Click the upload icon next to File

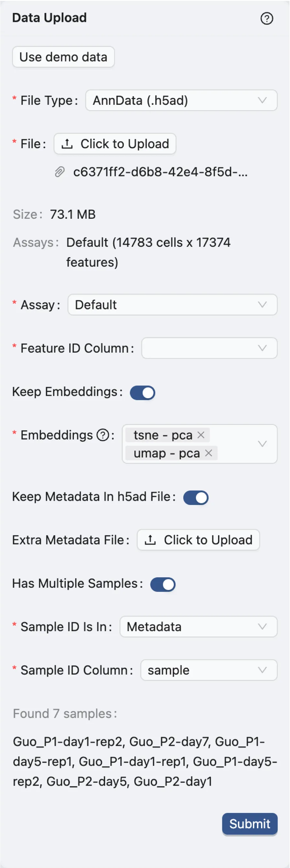point(67,144)
